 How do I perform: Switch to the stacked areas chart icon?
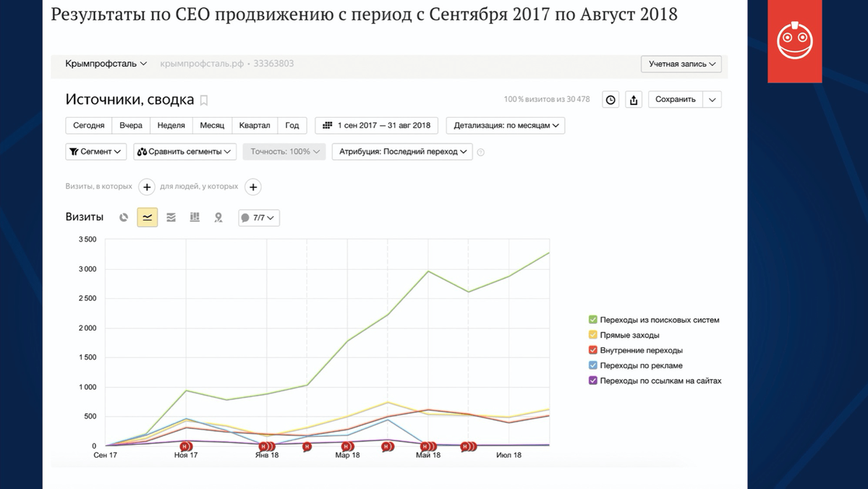click(171, 217)
